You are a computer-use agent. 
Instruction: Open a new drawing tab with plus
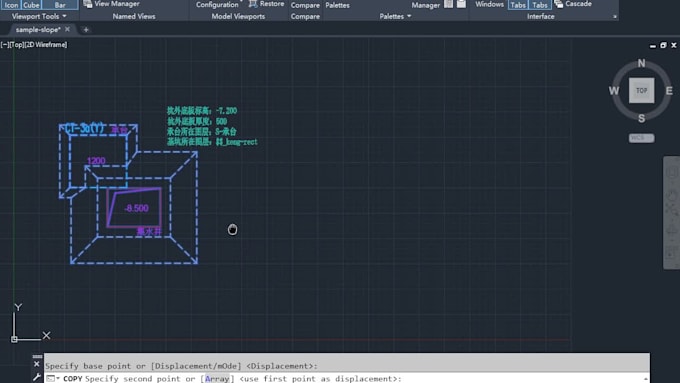[x=86, y=29]
